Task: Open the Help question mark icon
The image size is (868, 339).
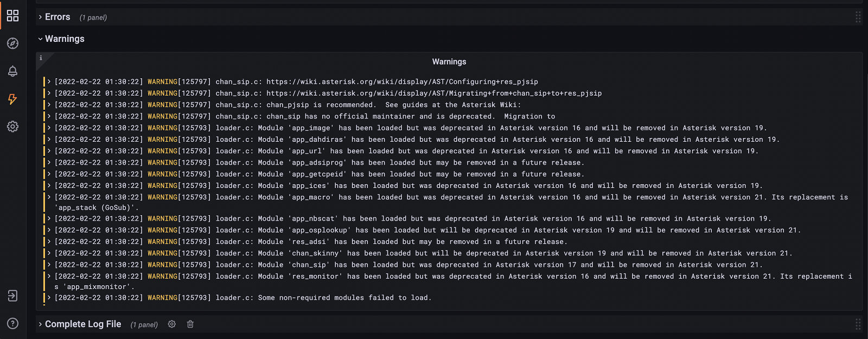Action: (12, 323)
